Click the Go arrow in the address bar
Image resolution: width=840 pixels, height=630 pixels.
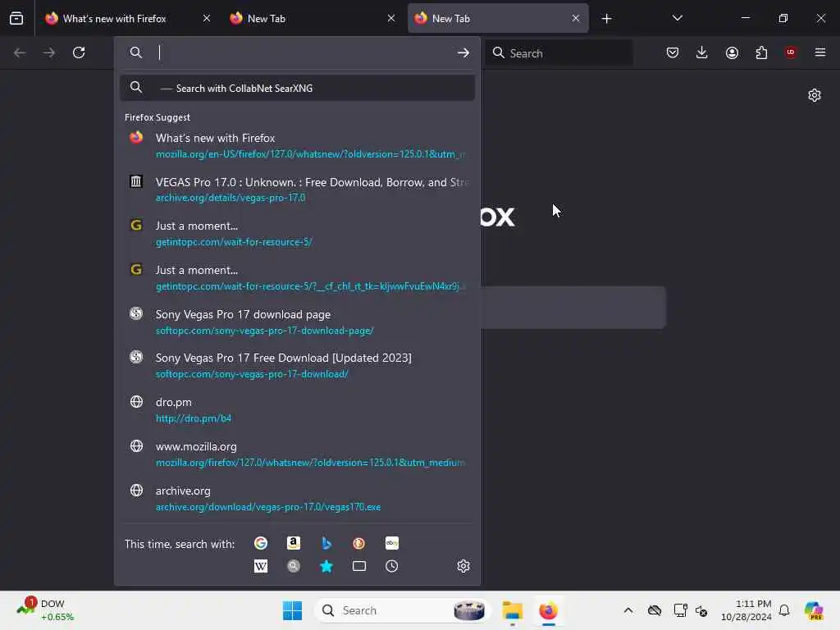point(463,52)
